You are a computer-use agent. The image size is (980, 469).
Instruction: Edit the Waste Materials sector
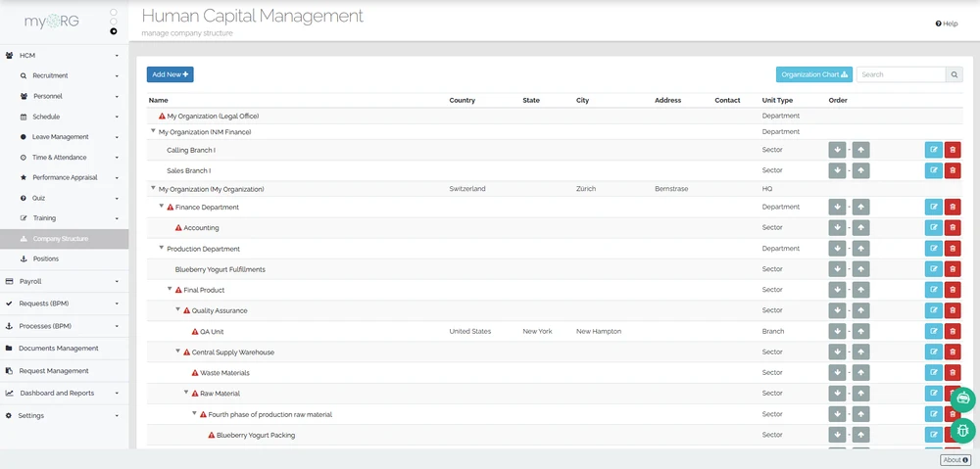(x=933, y=373)
